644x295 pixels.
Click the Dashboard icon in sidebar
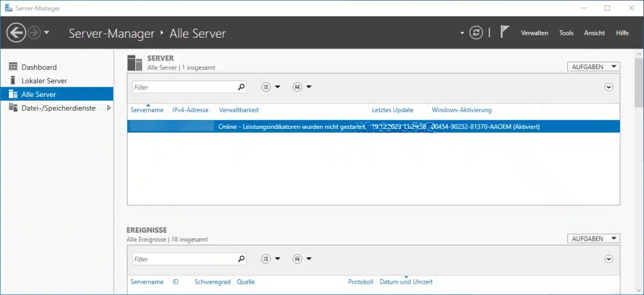[x=13, y=67]
